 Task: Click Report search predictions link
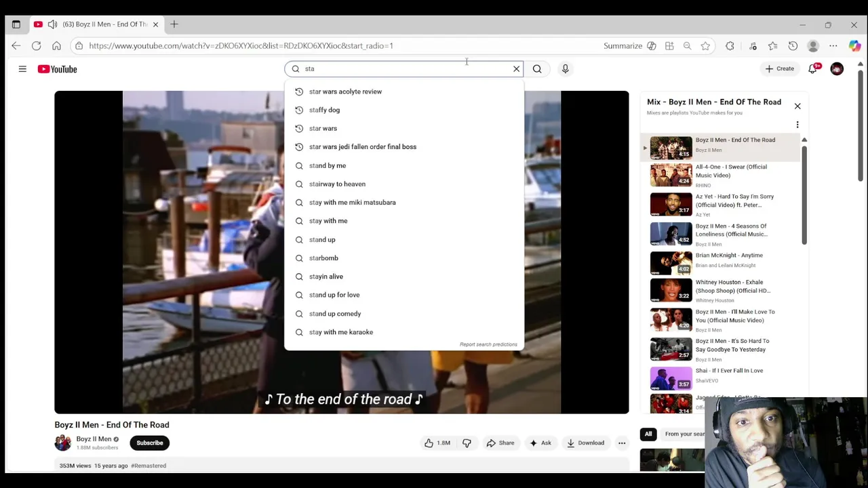click(488, 344)
